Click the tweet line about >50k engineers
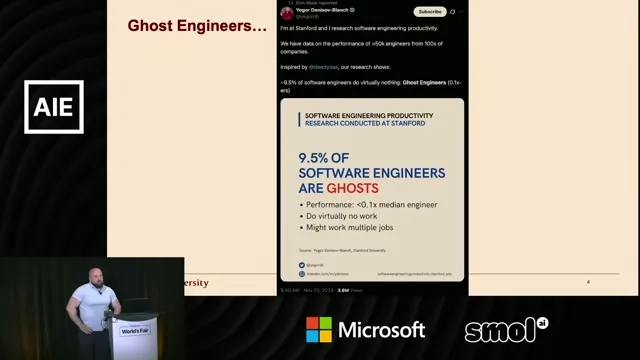The image size is (640, 360). coord(362,47)
